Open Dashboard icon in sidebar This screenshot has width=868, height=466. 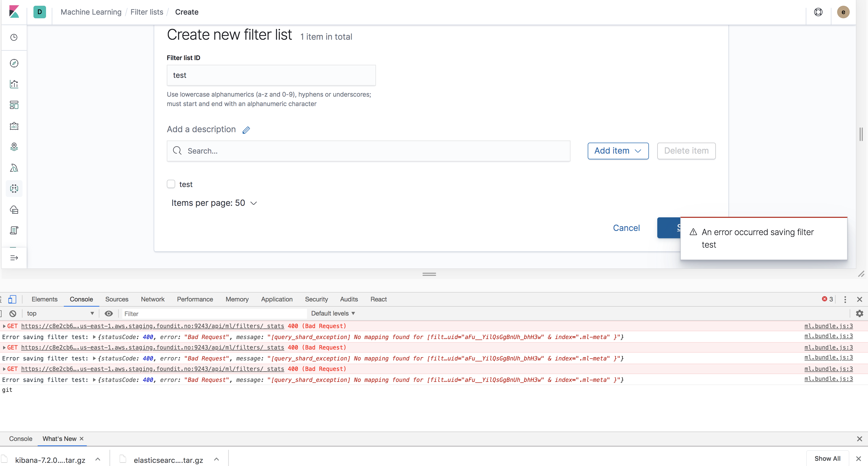(x=14, y=105)
